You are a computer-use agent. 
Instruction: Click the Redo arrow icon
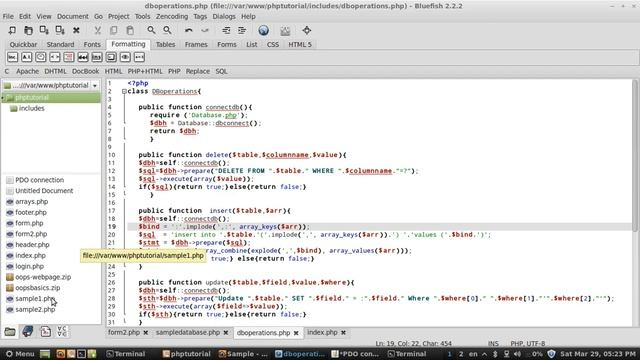tap(204, 30)
